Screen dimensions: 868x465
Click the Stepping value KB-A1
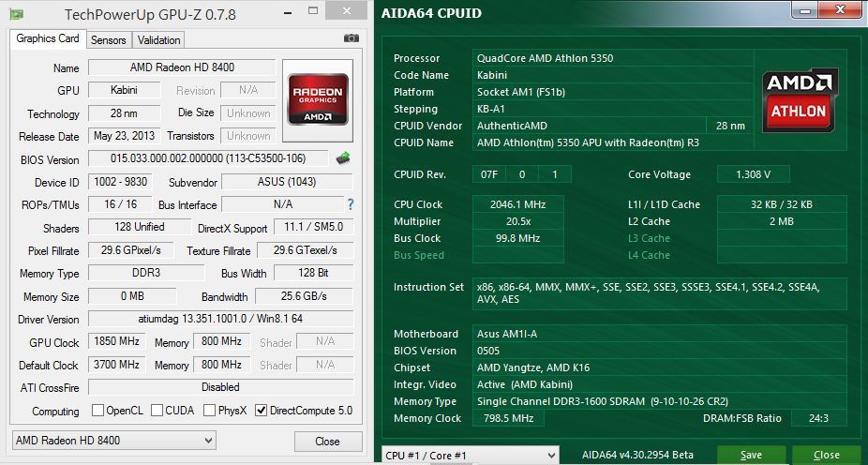pyautogui.click(x=613, y=109)
